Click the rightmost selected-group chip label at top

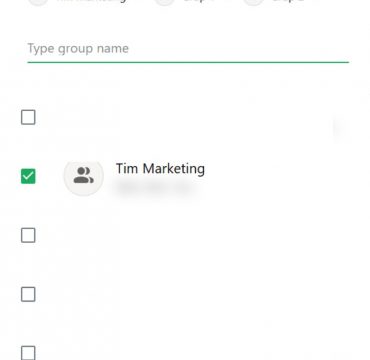point(289,1)
